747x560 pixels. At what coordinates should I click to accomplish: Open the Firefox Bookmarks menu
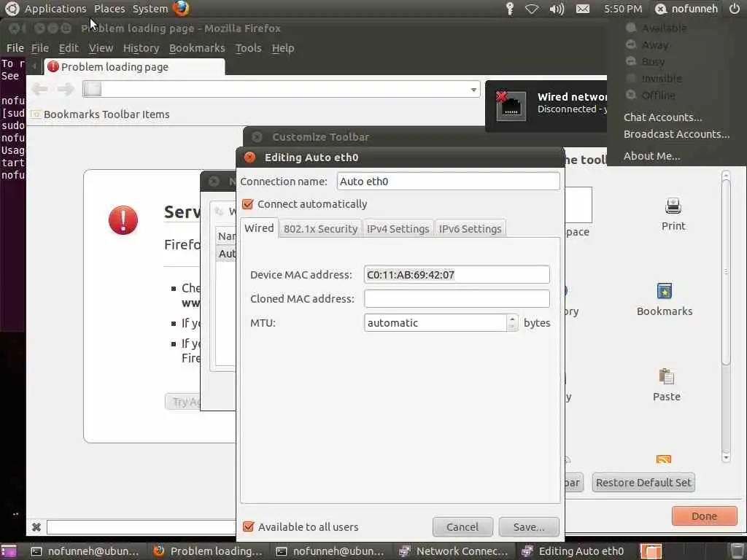pos(197,48)
